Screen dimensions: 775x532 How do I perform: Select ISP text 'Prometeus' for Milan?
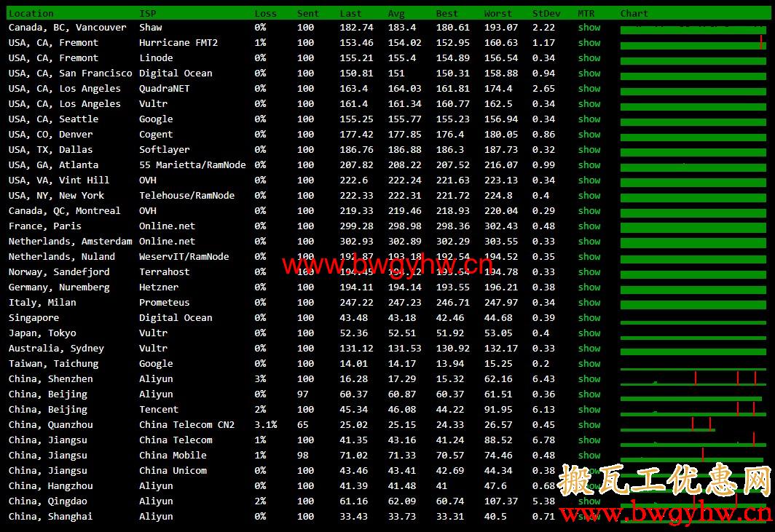(x=164, y=303)
